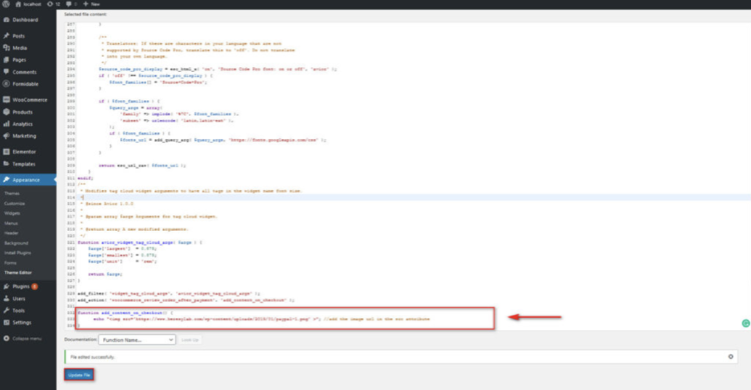The image size is (751, 390).
Task: Open Themes submenu item
Action: (12, 194)
